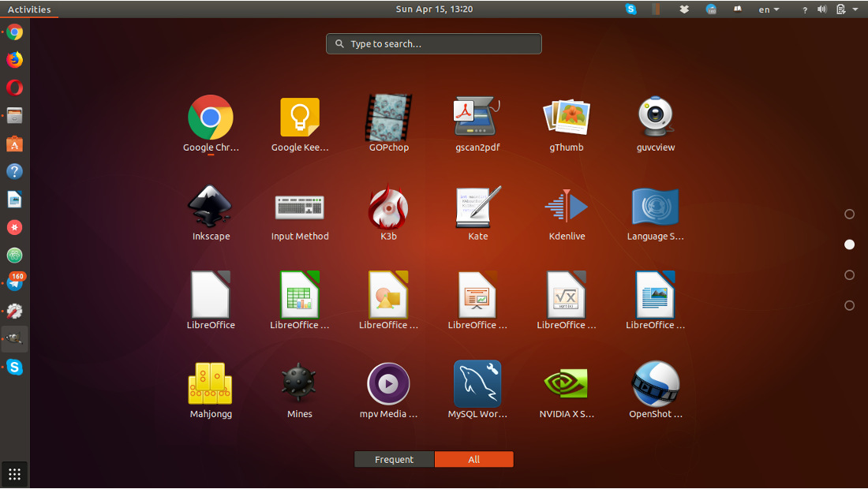Launch mpv Media Player
Viewport: 868px width, 489px height.
tap(388, 383)
